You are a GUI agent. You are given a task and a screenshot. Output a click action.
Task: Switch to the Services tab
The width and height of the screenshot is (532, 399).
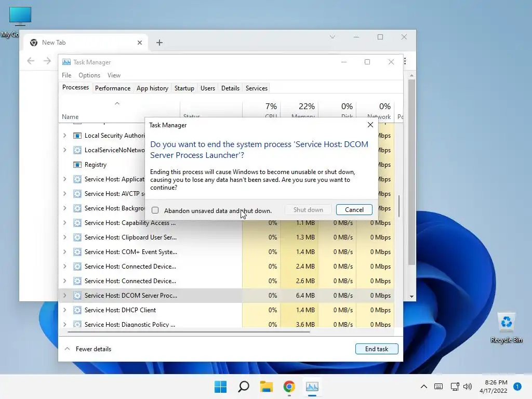(257, 88)
